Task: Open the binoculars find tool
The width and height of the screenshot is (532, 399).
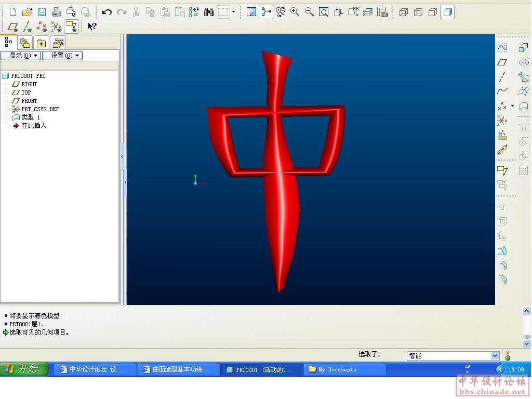Action: 209,12
